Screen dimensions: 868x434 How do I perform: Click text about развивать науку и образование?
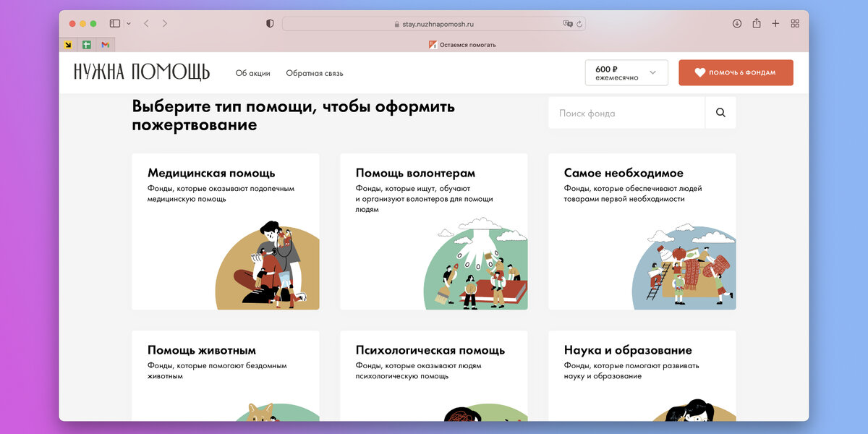pos(631,371)
